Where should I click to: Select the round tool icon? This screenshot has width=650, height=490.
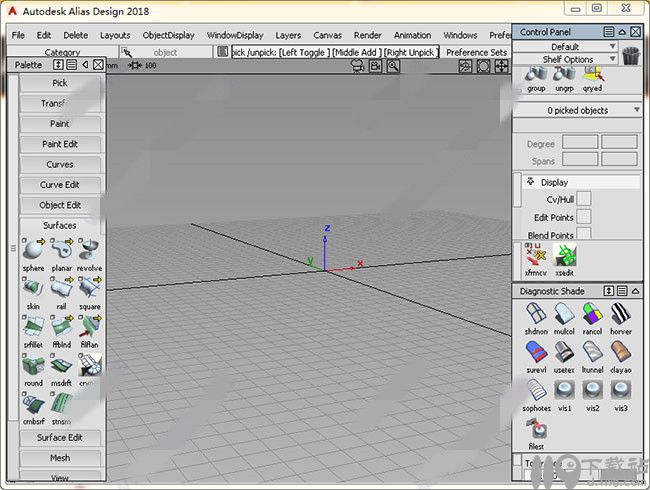[x=33, y=365]
